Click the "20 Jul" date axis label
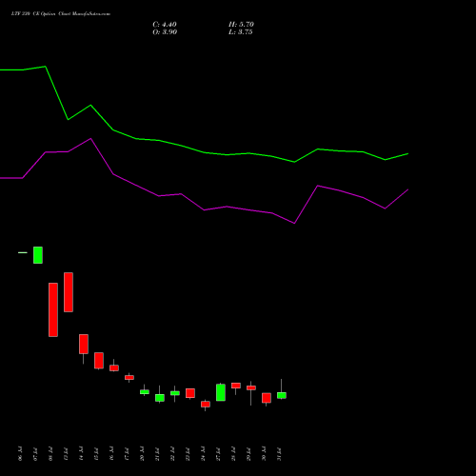This screenshot has height=476, width=476. coord(142,454)
